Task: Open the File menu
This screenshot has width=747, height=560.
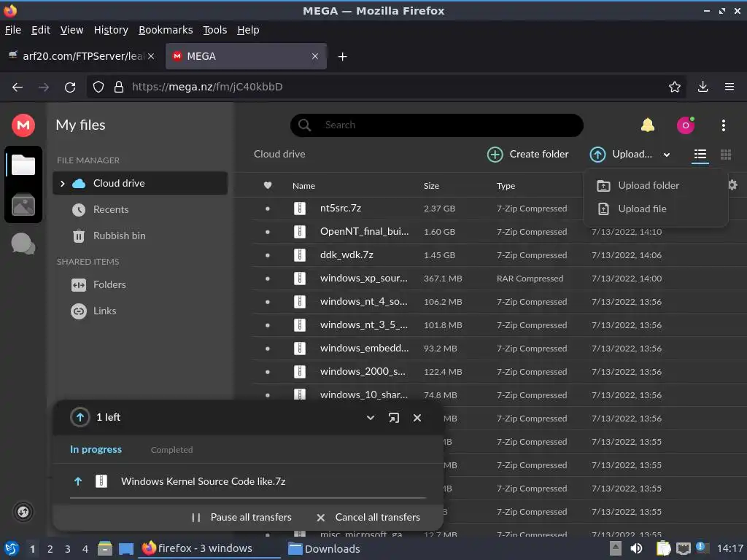Action: tap(13, 30)
